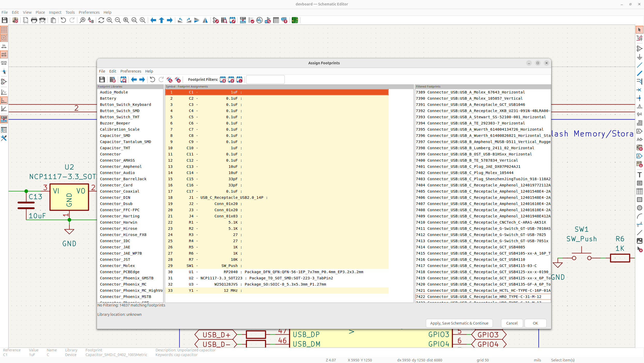Select the Connector_USB library-style row 7414 GCT_USB4085 footprint

tap(476, 247)
